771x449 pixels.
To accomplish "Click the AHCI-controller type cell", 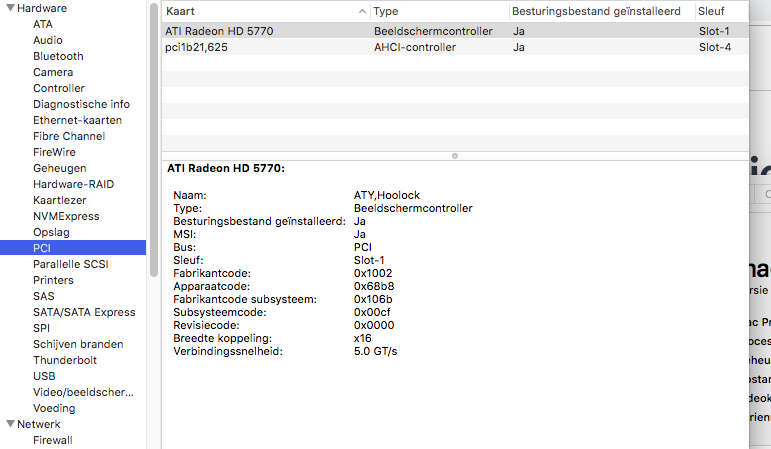I will pos(415,47).
